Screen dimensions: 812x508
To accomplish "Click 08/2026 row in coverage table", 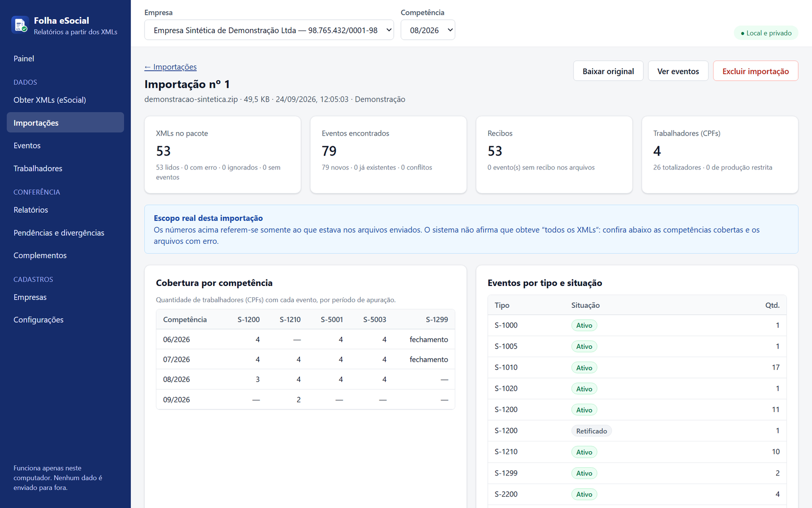I will click(x=306, y=379).
